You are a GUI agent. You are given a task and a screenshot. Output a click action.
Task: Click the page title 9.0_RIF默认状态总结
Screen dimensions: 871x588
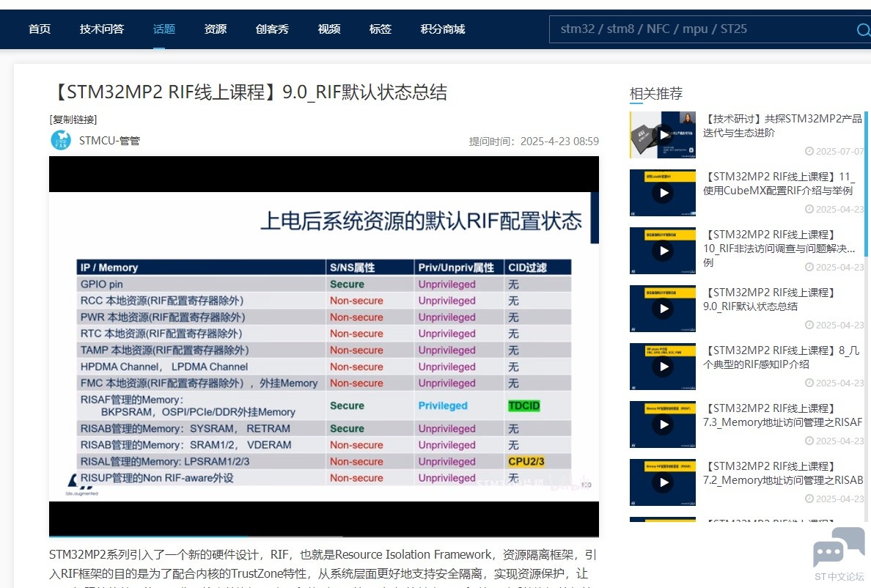pos(250,92)
